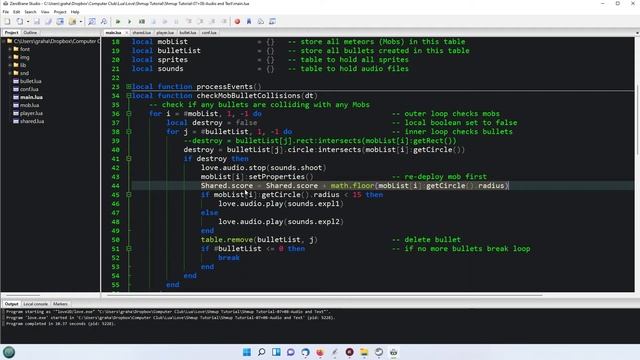Open the Stack window toolbar icon
640x360 pixels.
260,21
